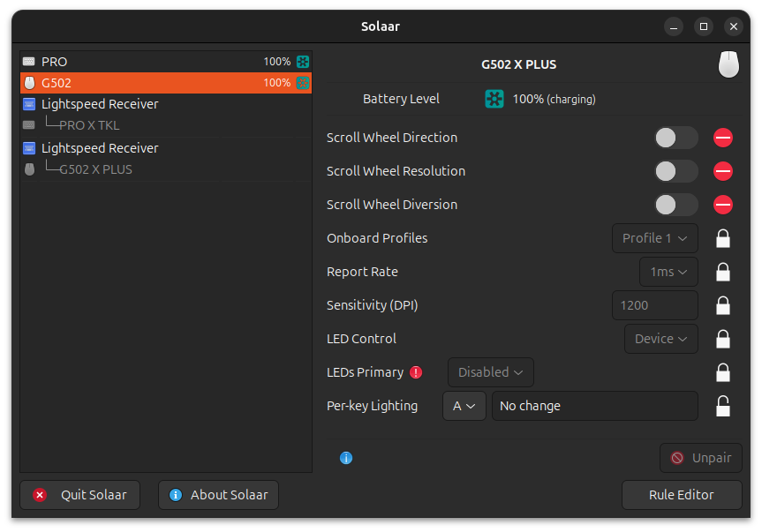Click the G502 X PLUS device title

coord(518,64)
